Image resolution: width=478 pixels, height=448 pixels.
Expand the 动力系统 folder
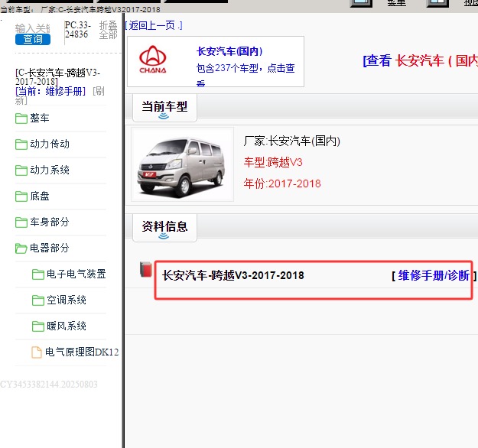tap(50, 170)
